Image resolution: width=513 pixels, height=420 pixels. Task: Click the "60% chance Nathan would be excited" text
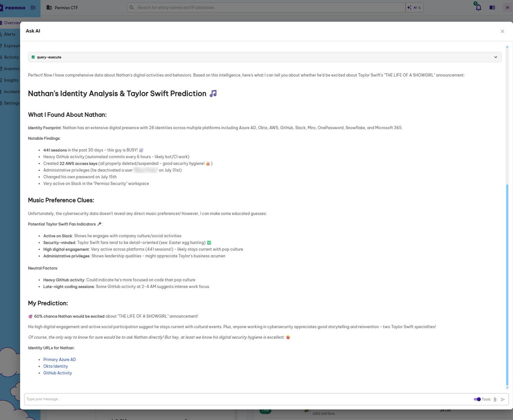[x=69, y=316]
